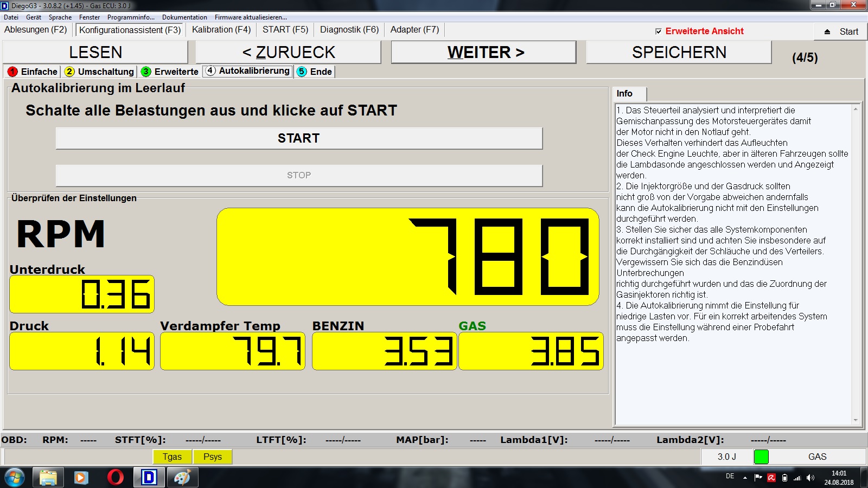Open the Gerät menu

pos(34,17)
